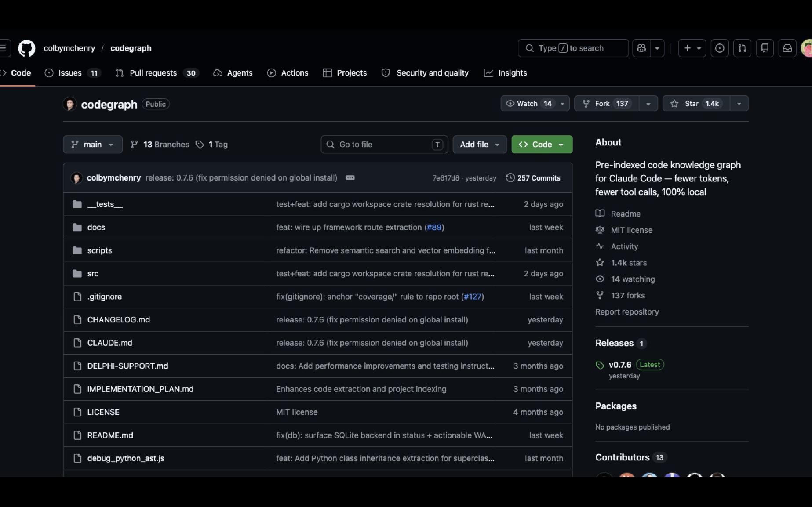Image resolution: width=812 pixels, height=507 pixels.
Task: Open the MIT license scale icon
Action: [x=600, y=230]
